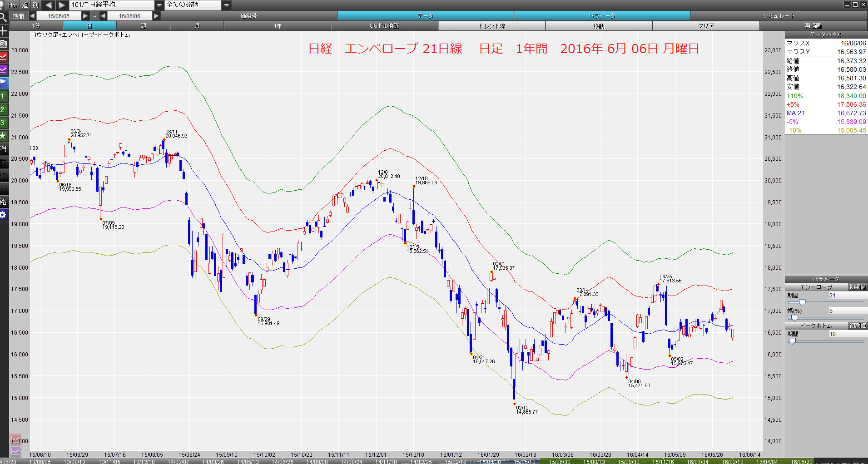Screen dimensions: 868x464
Task: Select the 1分 timeframe tab
Action: [36, 26]
